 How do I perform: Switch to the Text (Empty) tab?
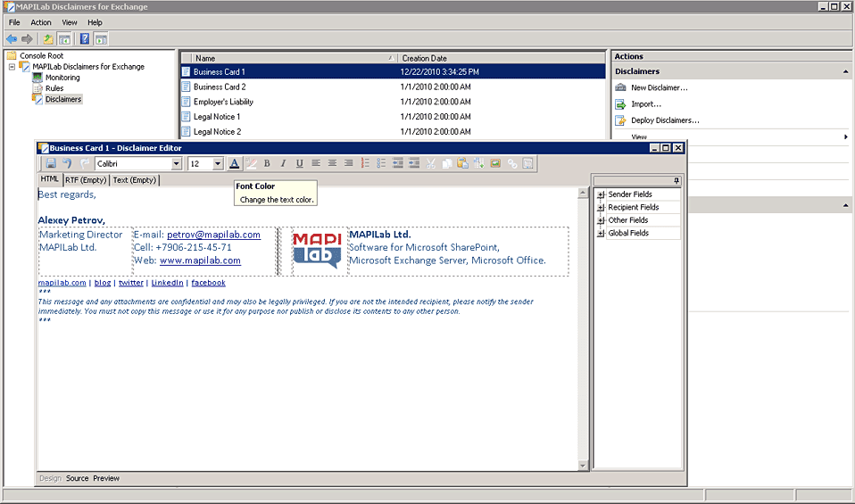pos(134,180)
